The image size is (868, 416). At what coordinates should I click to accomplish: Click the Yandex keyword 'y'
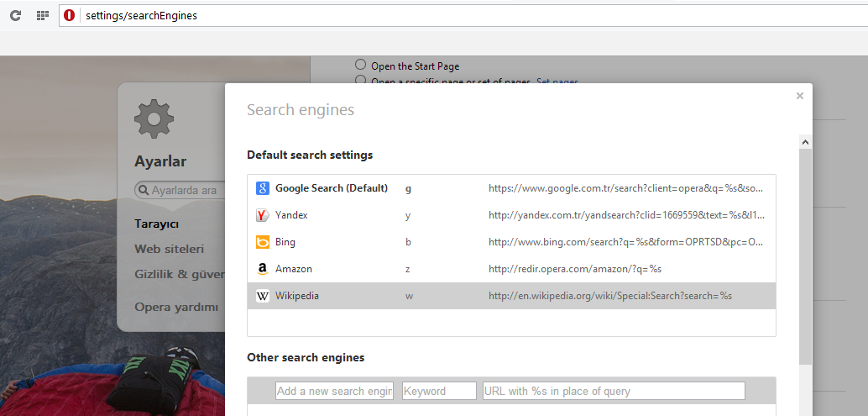tap(408, 215)
